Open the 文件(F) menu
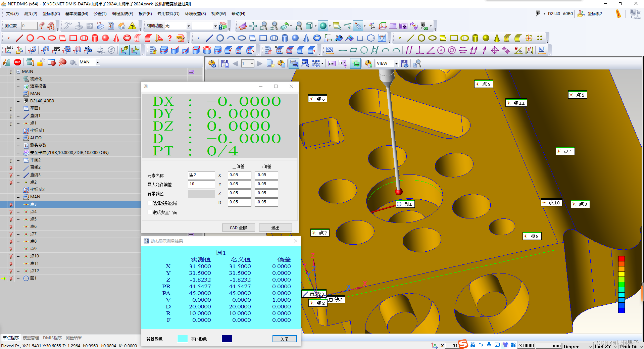Screen dimensions: 644x349 12,14
